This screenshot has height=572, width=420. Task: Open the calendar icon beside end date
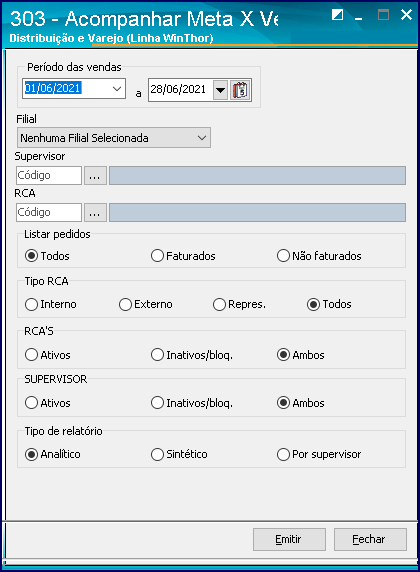pos(240,90)
